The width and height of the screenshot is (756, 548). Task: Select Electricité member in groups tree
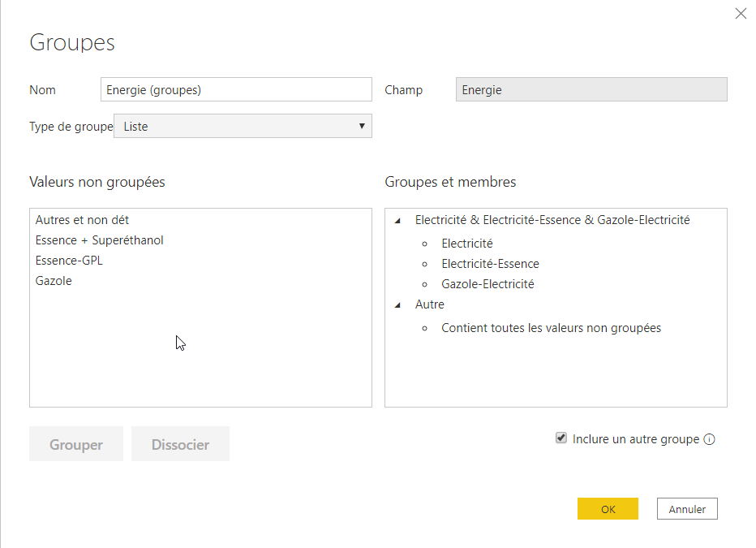(x=467, y=244)
